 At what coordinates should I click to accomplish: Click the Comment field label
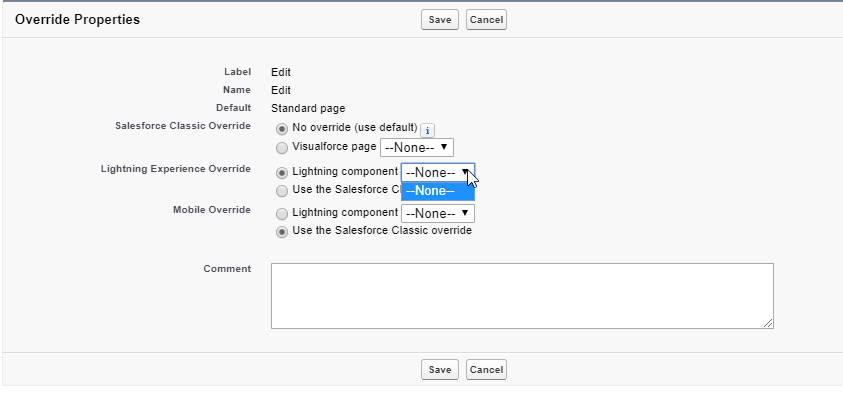(227, 269)
